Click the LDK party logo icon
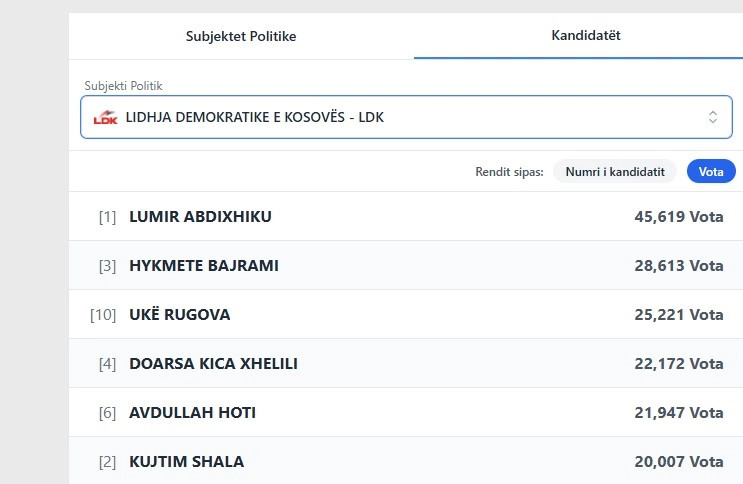 pyautogui.click(x=105, y=117)
